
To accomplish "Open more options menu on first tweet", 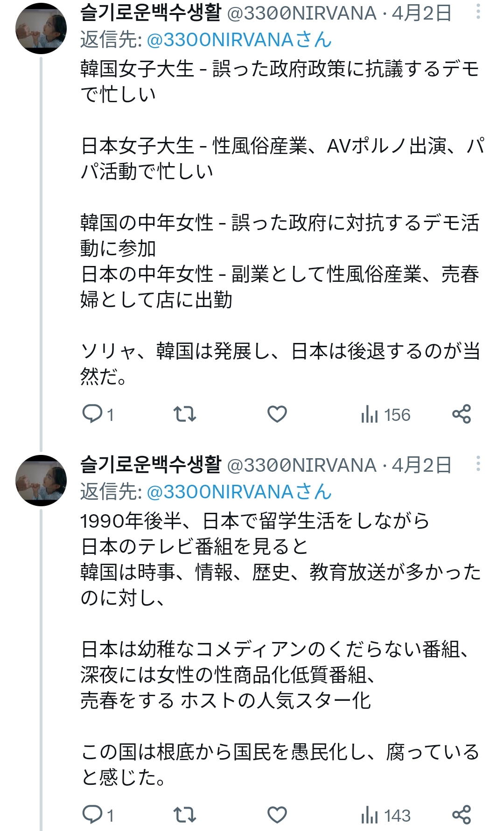I will (x=478, y=12).
